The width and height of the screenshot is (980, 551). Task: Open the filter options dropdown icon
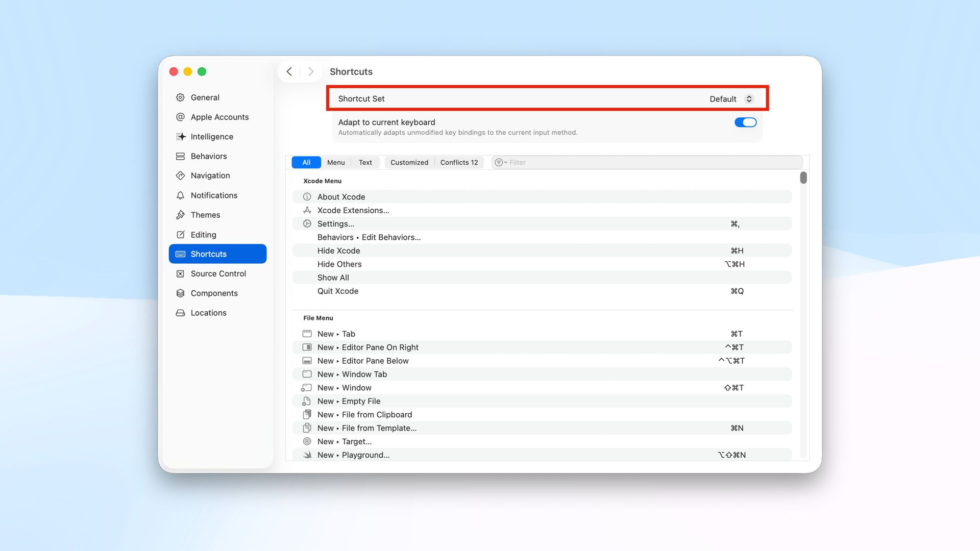click(500, 163)
